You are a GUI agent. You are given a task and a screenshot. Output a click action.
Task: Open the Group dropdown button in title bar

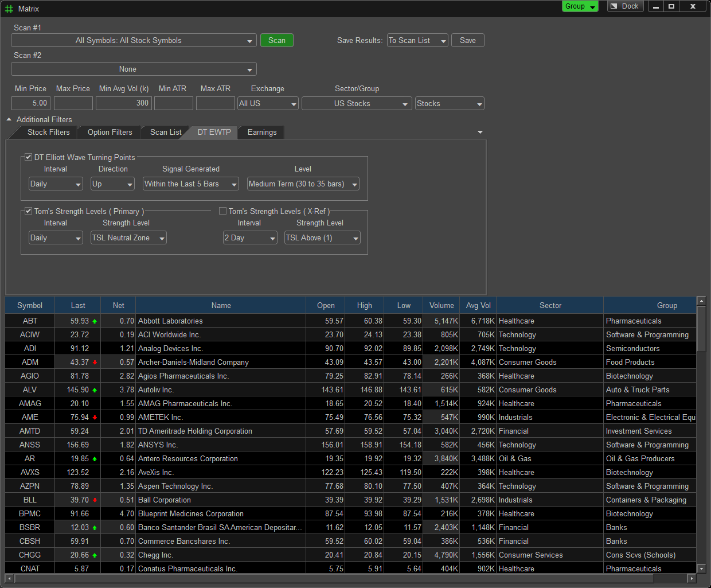[x=580, y=6]
